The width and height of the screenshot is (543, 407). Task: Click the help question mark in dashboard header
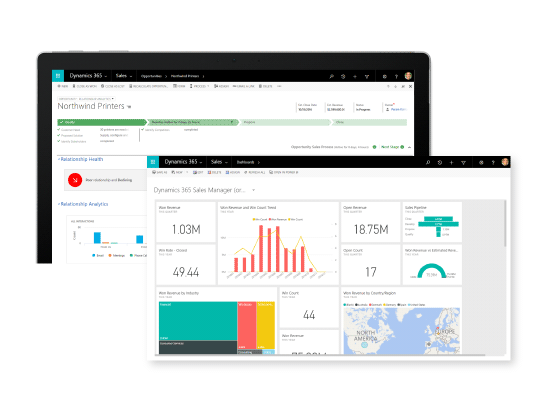tap(493, 162)
